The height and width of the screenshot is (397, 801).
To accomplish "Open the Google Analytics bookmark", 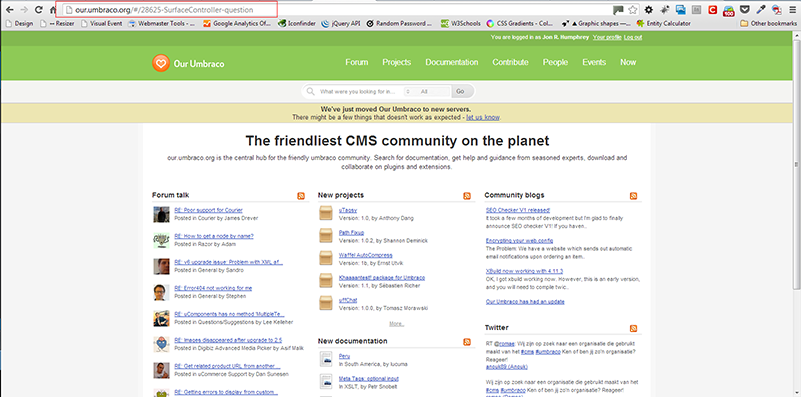I will (237, 23).
